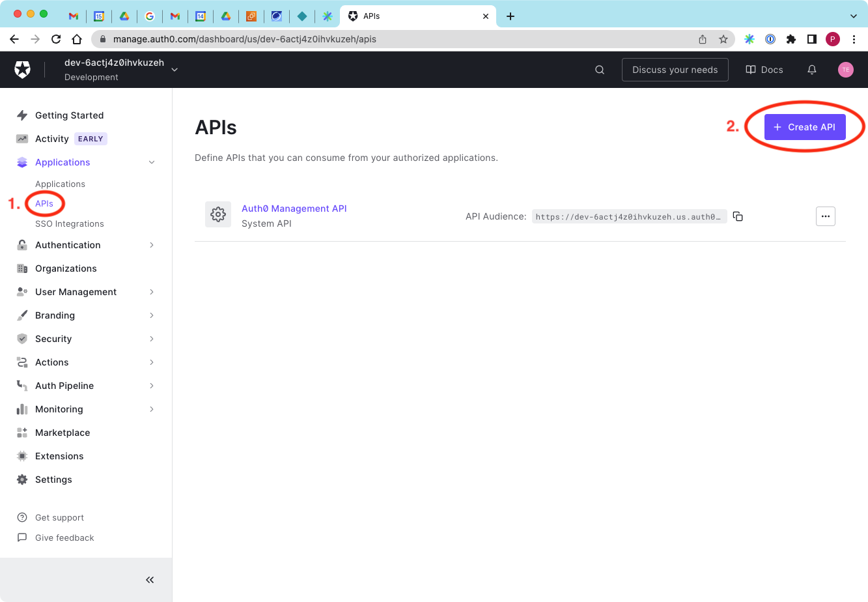The image size is (868, 602).
Task: Select the Applications sub-item
Action: [x=60, y=184]
